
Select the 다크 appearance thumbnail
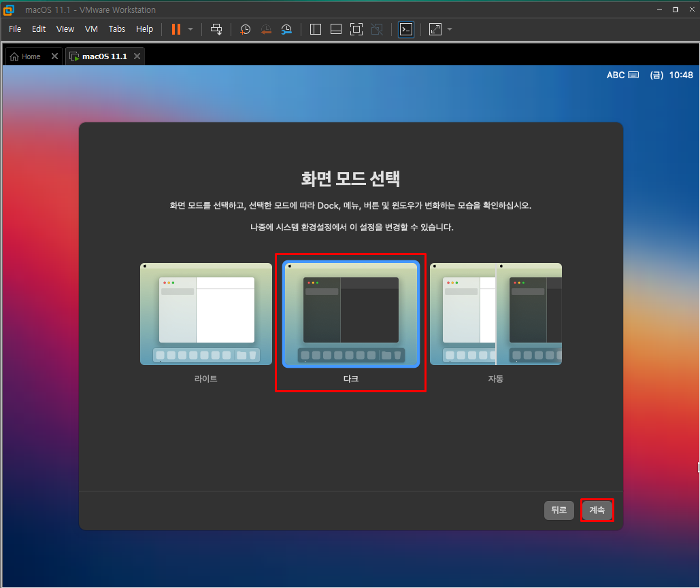[x=351, y=314]
